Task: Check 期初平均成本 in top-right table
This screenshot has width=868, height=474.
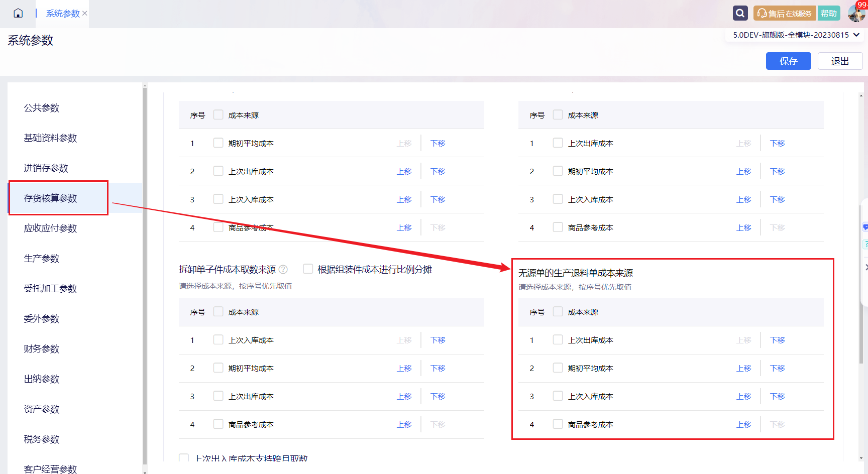Action: pyautogui.click(x=558, y=171)
